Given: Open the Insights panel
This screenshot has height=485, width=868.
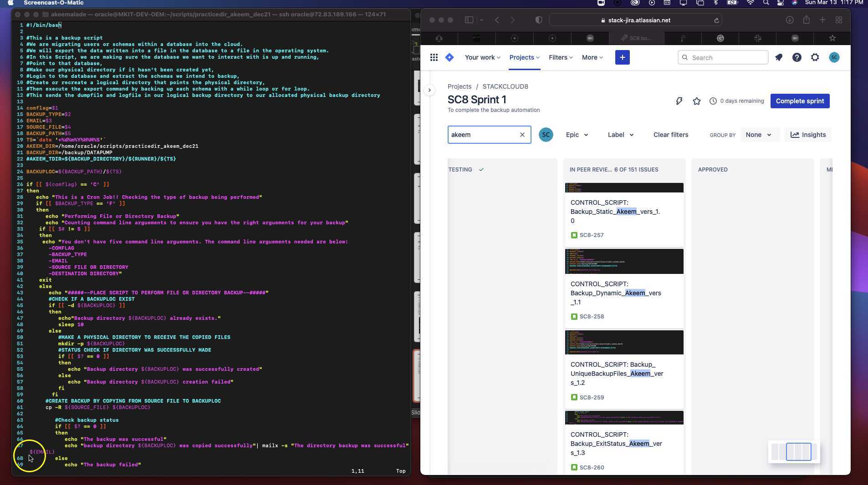Looking at the screenshot, I should pos(808,135).
